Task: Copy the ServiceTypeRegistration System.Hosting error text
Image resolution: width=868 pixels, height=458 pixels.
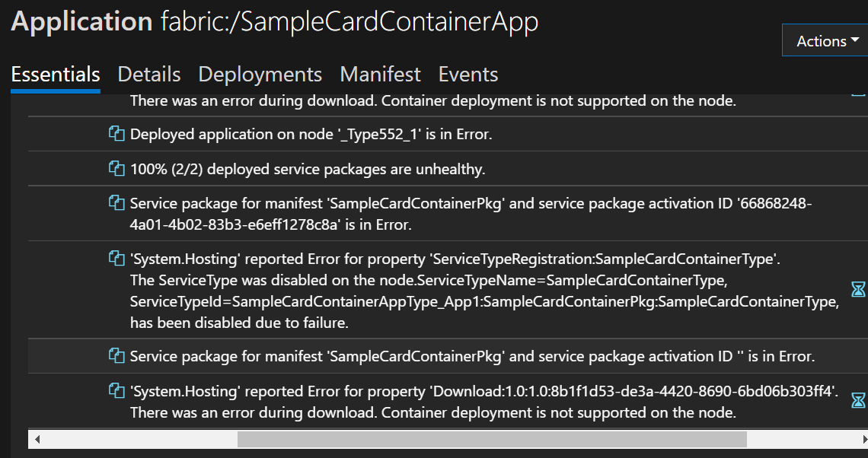Action: (x=116, y=259)
